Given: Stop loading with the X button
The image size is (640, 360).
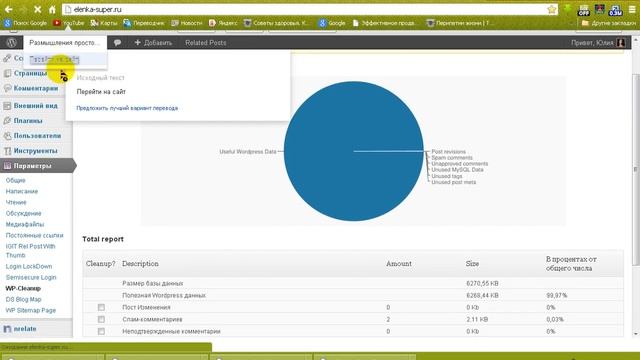Looking at the screenshot, I should 37,9.
